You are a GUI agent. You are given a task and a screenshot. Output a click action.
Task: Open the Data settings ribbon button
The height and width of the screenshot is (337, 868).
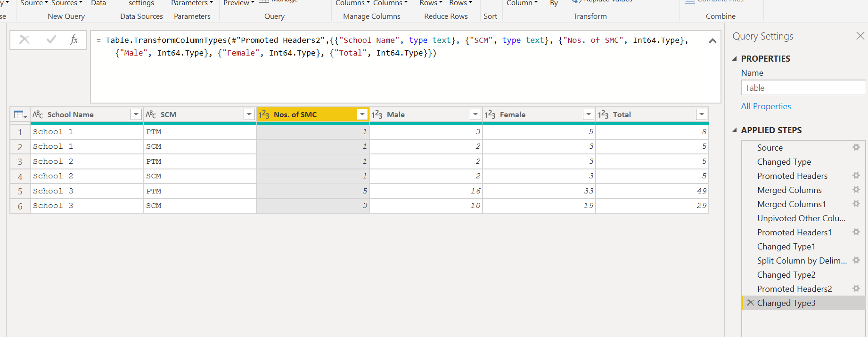[141, 3]
